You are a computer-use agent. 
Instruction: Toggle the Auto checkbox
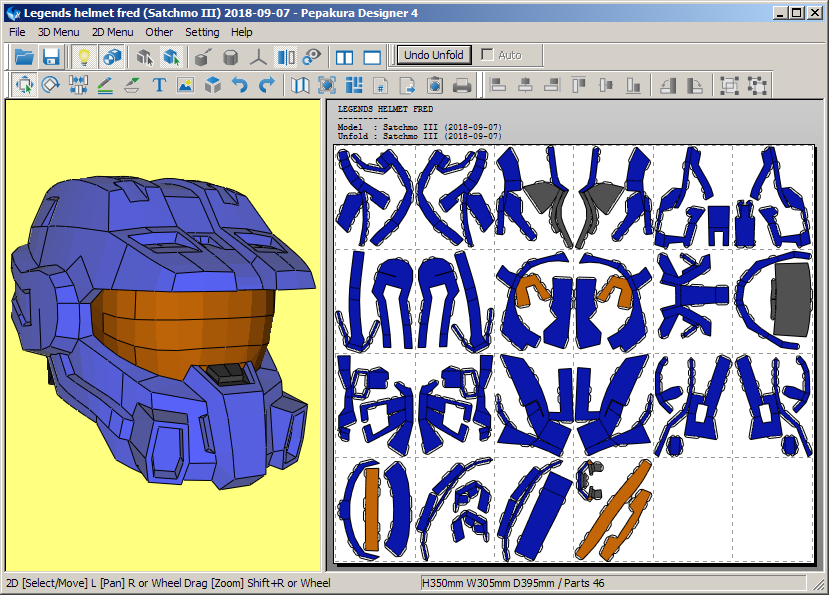point(488,55)
